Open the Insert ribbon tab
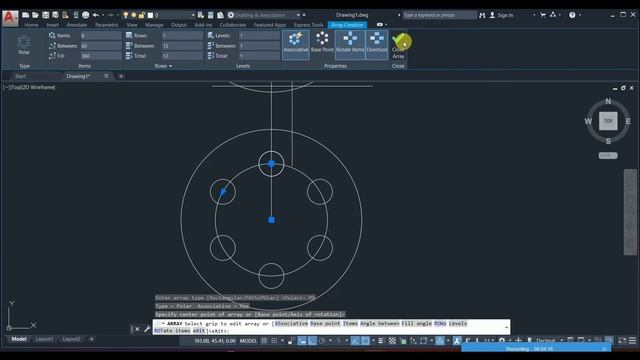 point(52,25)
